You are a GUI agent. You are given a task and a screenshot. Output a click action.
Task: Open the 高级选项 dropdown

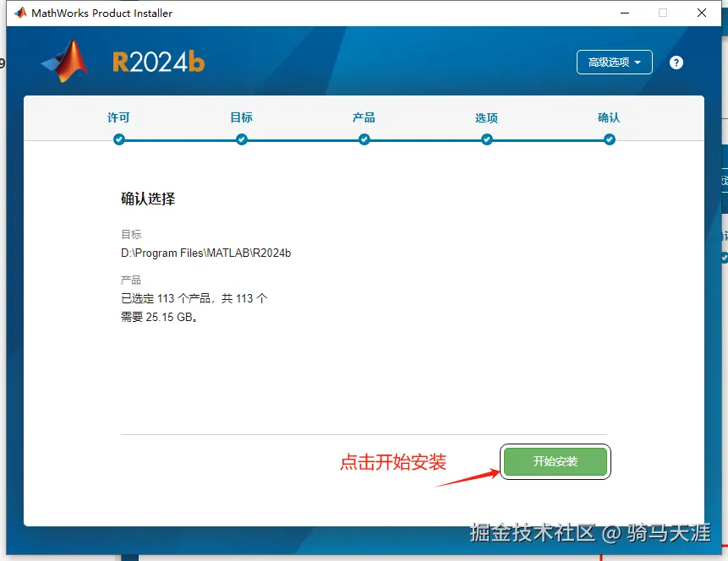pos(614,63)
